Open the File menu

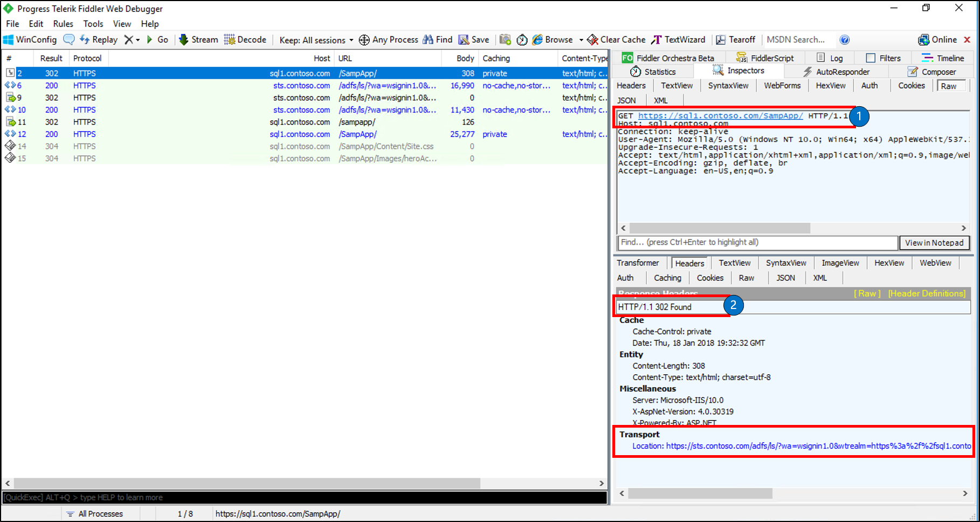[12, 24]
